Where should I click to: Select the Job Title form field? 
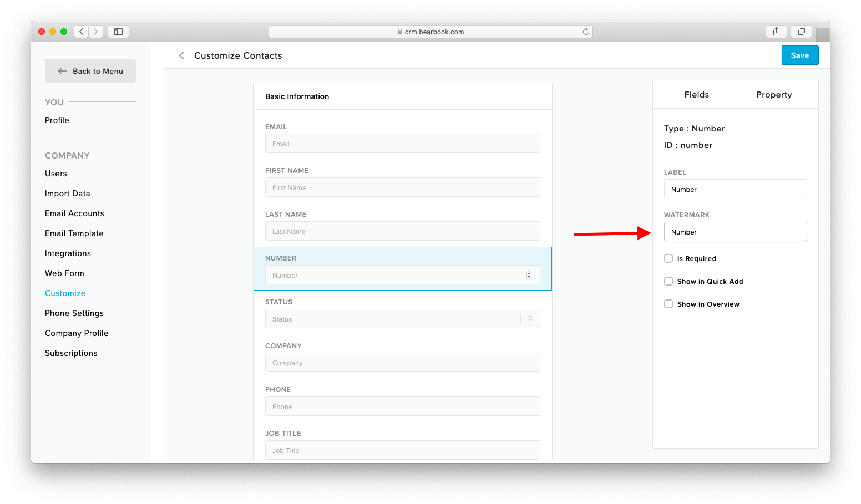(402, 450)
